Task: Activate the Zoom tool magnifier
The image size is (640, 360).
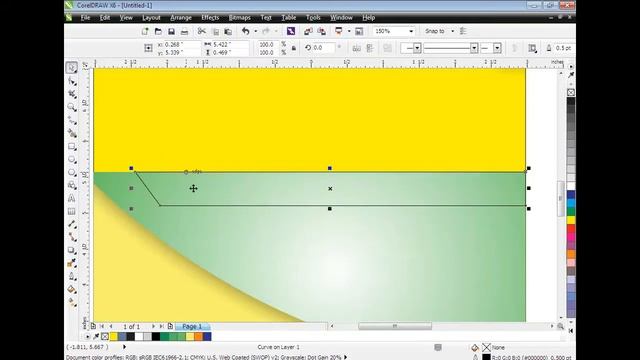Action: tap(72, 107)
